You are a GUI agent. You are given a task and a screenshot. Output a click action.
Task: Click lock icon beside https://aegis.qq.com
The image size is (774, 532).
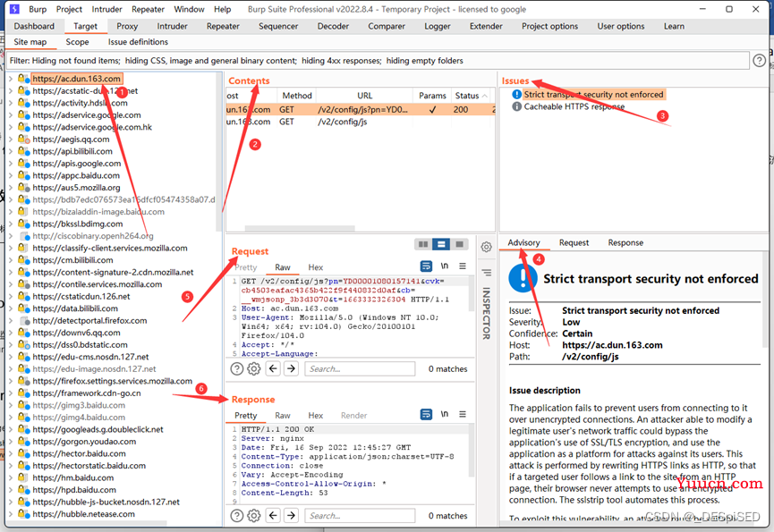click(x=23, y=139)
